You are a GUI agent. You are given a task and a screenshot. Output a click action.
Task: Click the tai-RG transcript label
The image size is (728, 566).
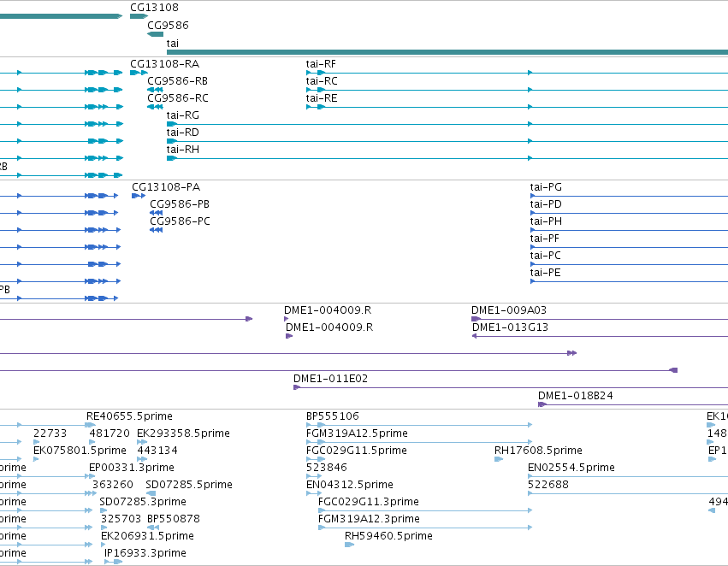182,115
